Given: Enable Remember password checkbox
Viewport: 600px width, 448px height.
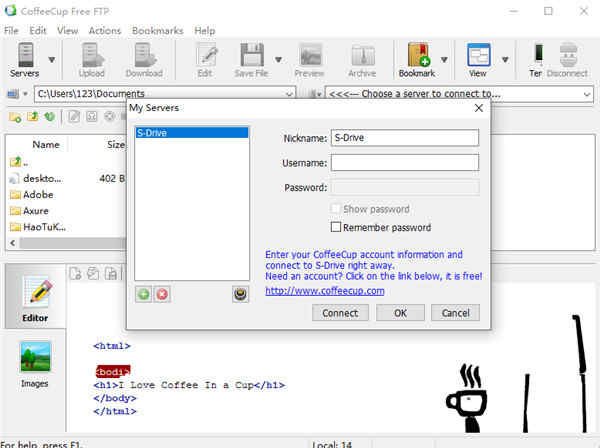Looking at the screenshot, I should click(336, 227).
